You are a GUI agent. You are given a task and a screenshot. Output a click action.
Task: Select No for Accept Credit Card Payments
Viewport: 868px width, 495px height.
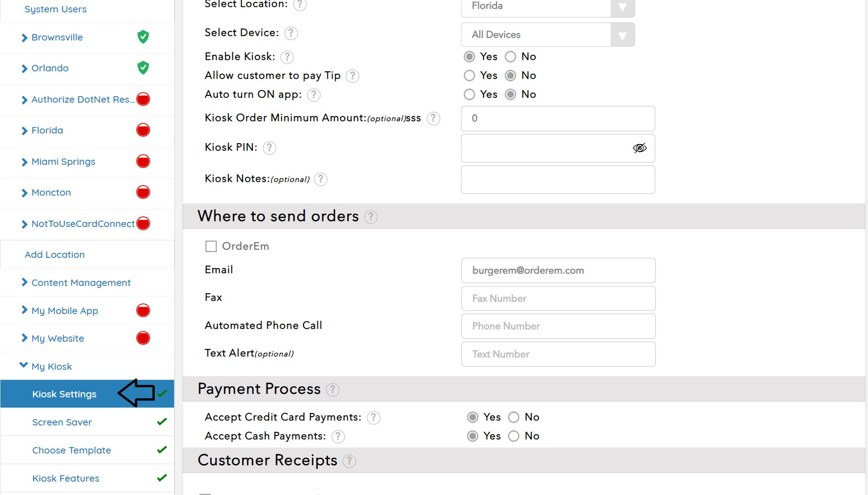(x=513, y=417)
